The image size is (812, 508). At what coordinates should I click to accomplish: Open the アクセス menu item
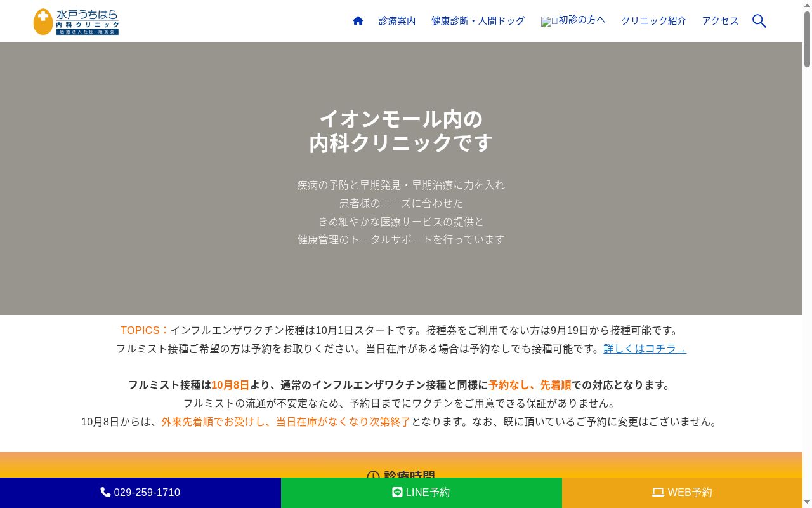[720, 21]
